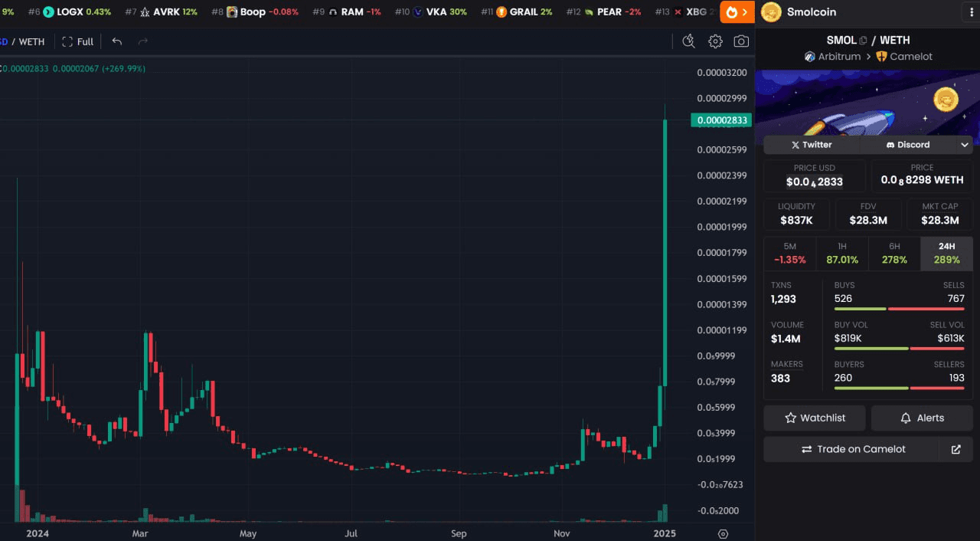Click the price in WETH box

click(x=922, y=175)
